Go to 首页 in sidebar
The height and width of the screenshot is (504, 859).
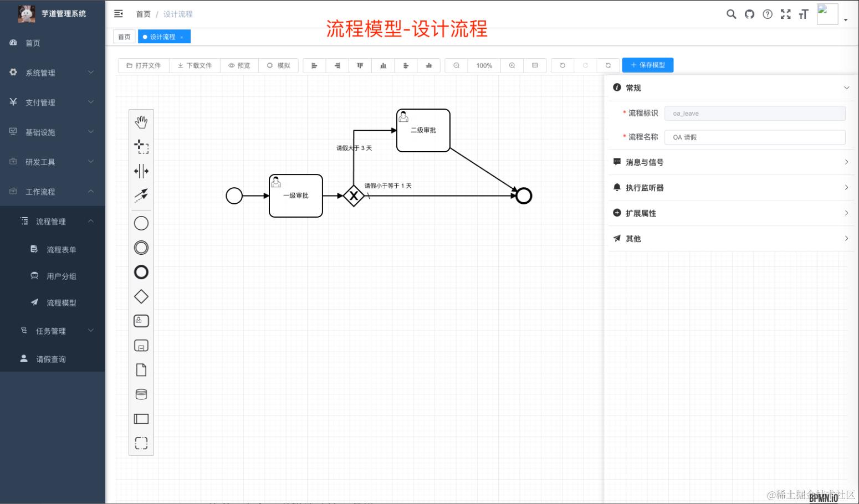click(x=53, y=43)
